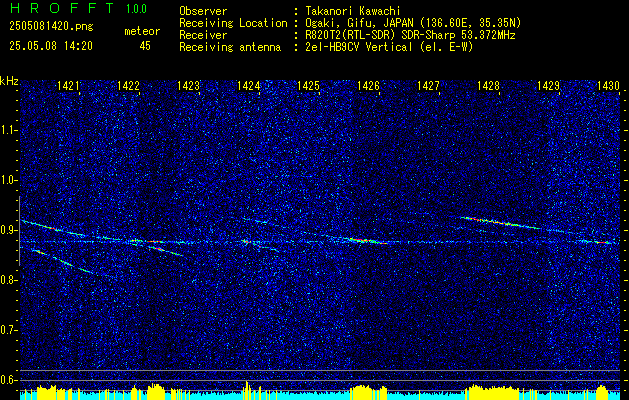
Task: Click the kHz axis unit label
Action: click(9, 81)
